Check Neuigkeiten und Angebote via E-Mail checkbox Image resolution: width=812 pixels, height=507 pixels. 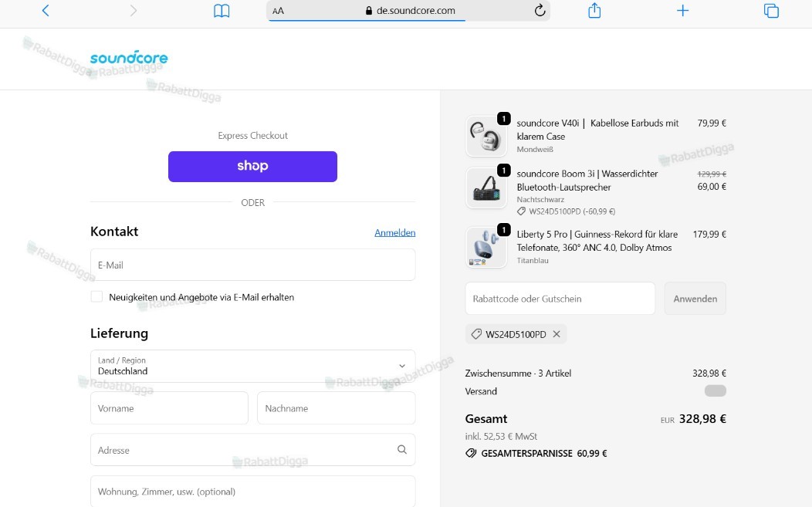96,297
